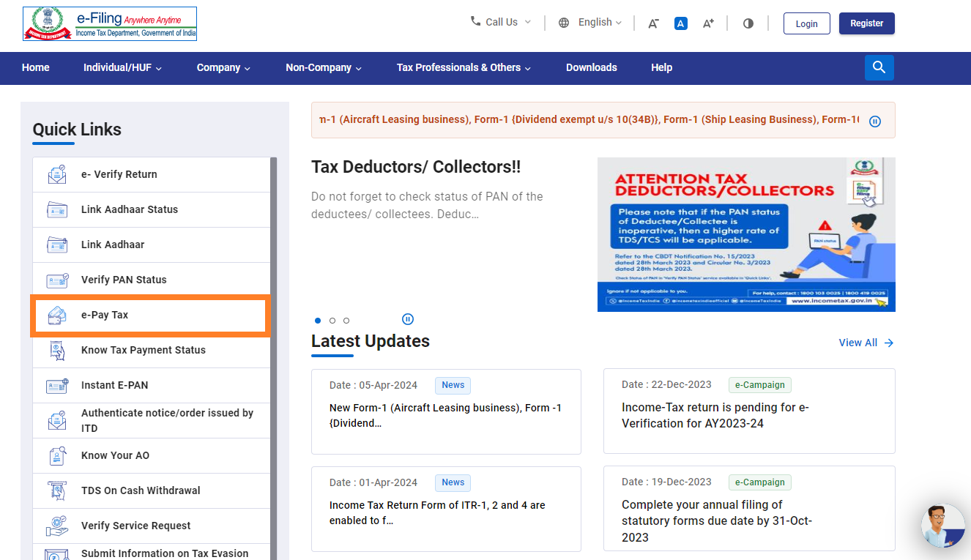Viewport: 971px width, 560px height.
Task: Pause the banner carousel slideshow
Action: 408,319
